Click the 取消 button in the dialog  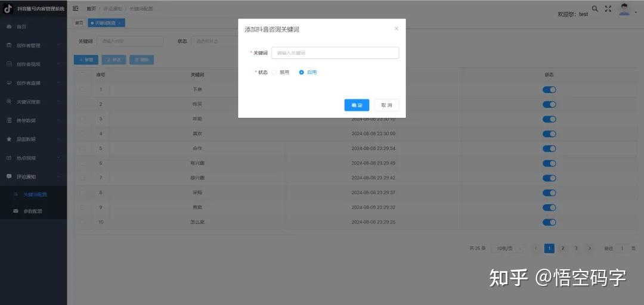click(386, 105)
